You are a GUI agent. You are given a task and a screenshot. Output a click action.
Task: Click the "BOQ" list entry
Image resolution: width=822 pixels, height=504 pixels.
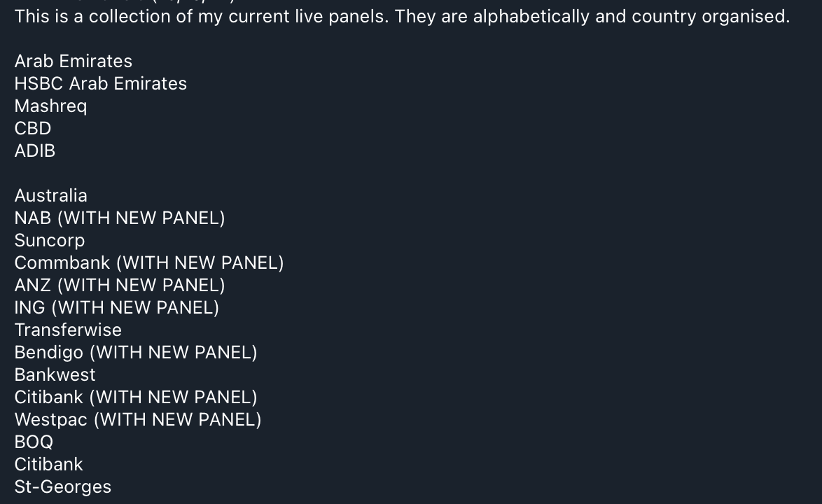(34, 442)
